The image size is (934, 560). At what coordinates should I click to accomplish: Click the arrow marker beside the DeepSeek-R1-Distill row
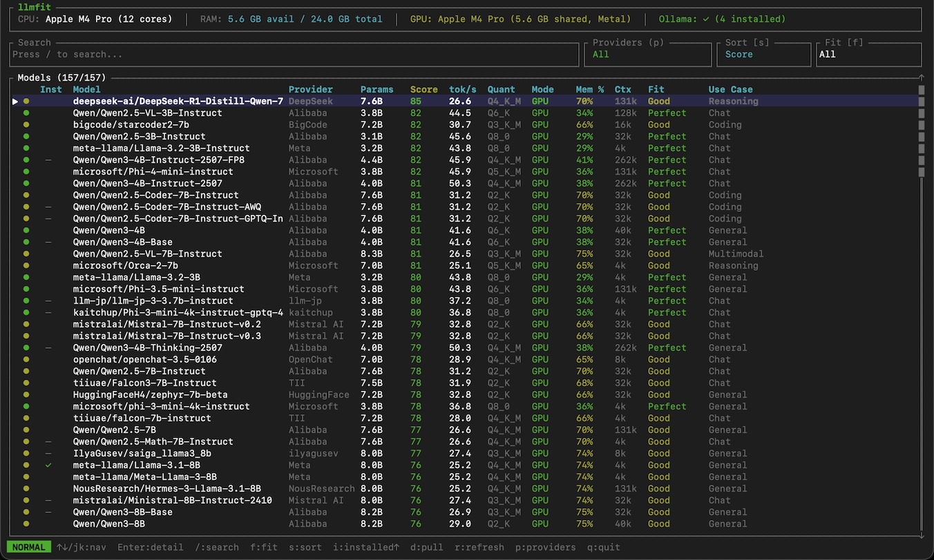(x=15, y=102)
